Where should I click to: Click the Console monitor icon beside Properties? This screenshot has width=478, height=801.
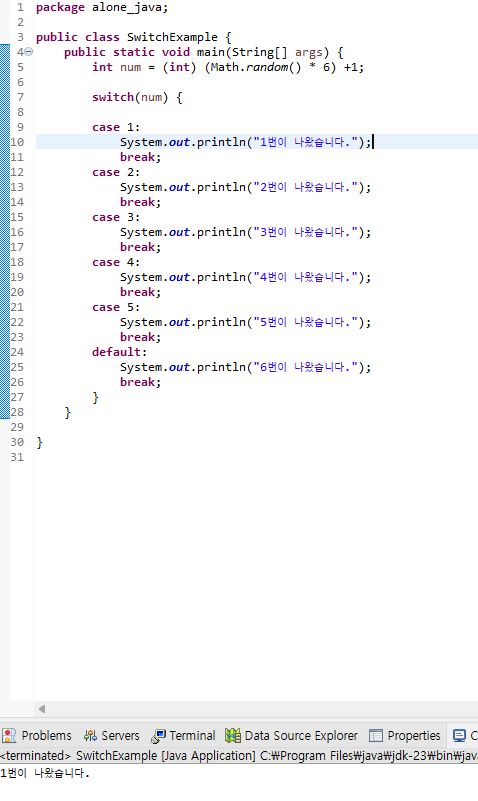click(x=460, y=736)
